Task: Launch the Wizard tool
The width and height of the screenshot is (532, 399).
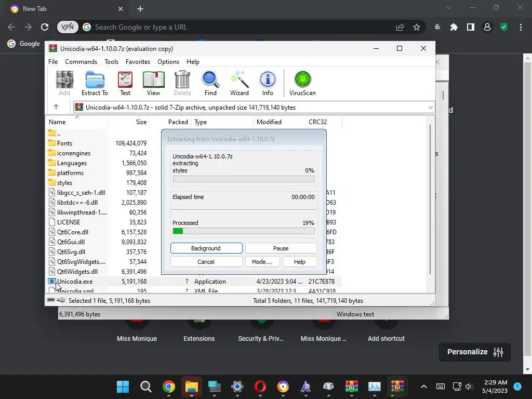Action: 239,84
